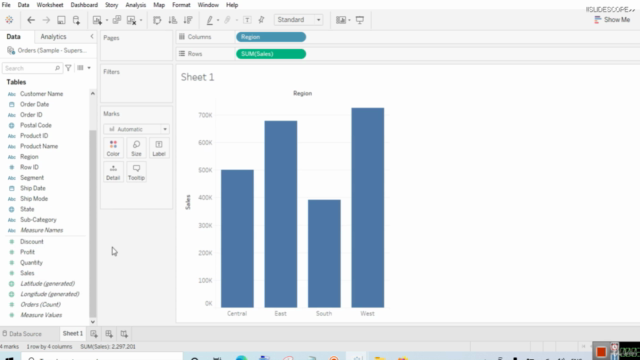Open the Label card in Marks
This screenshot has width=640, height=360.
click(159, 148)
